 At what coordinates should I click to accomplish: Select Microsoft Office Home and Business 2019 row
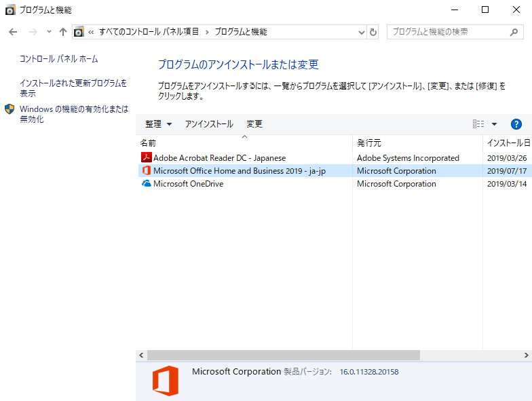pos(335,171)
